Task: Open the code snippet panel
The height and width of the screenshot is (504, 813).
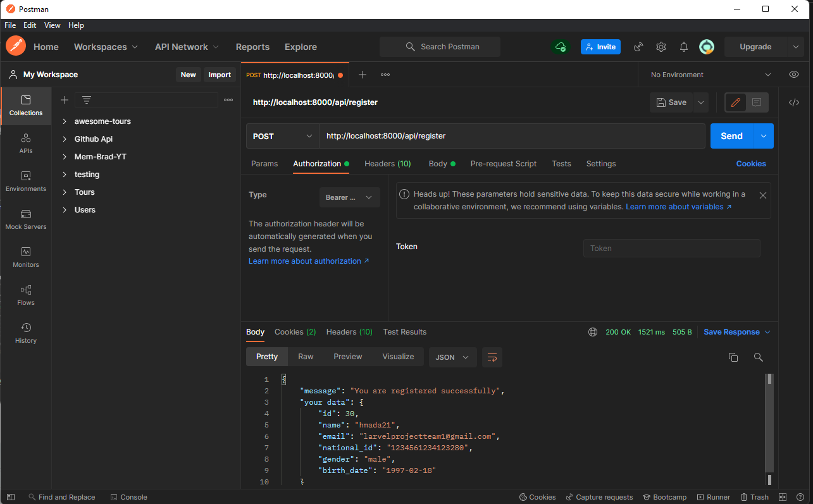Action: point(794,102)
